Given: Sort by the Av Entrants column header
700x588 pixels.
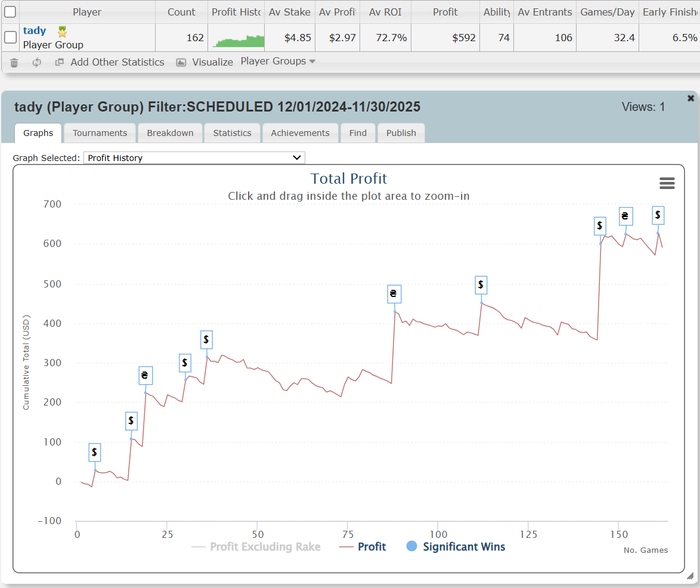Looking at the screenshot, I should click(545, 12).
